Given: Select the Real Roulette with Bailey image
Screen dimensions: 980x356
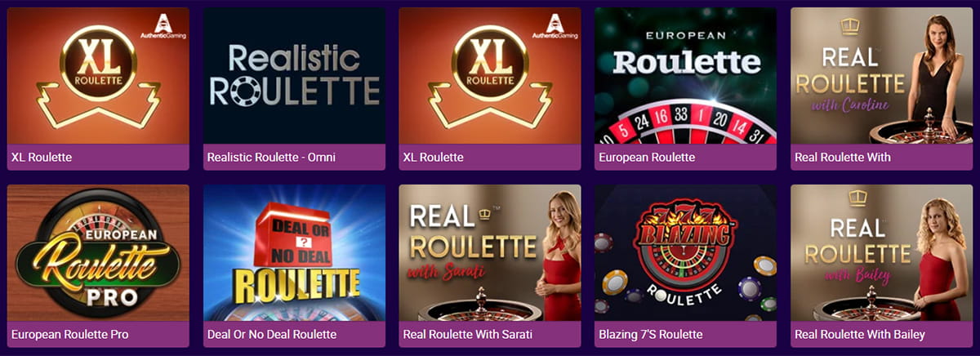Looking at the screenshot, I should (882, 252).
